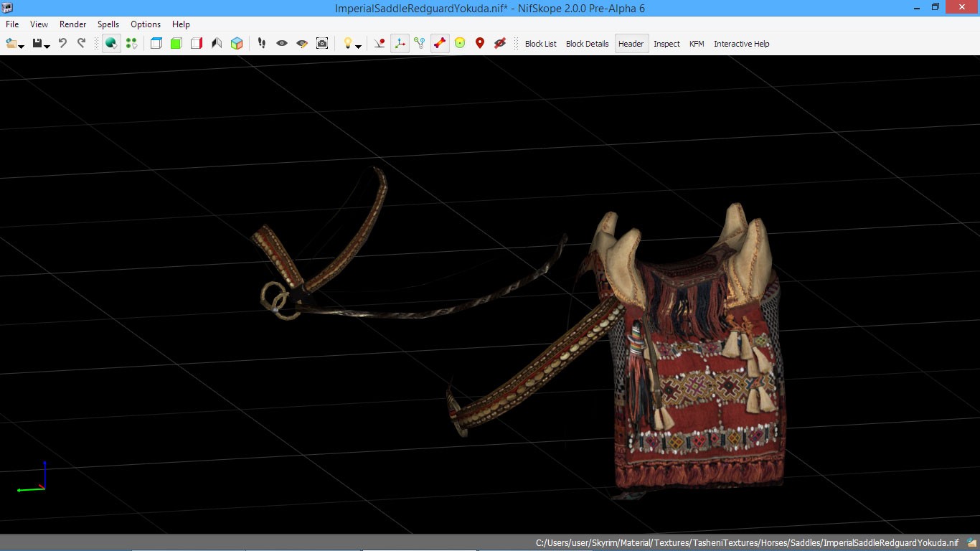Expand the Open file dropdown arrow
This screenshot has width=980, height=551.
[22, 46]
